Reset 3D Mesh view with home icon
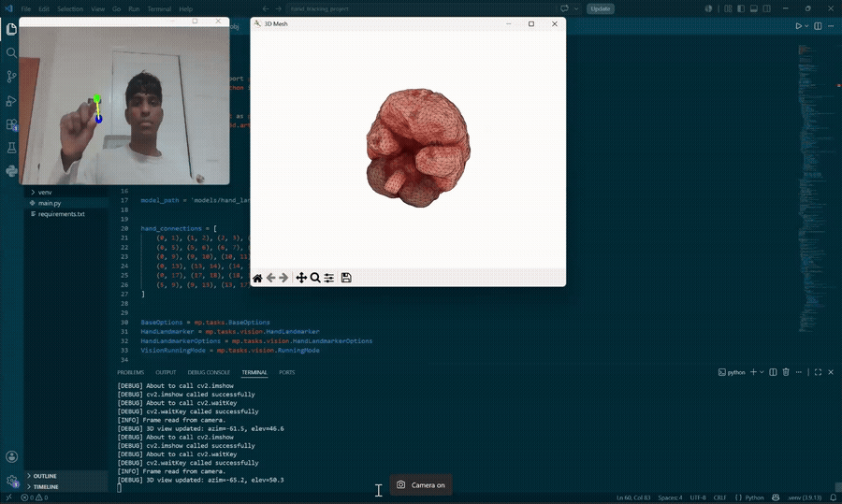This screenshot has height=504, width=842. (258, 278)
